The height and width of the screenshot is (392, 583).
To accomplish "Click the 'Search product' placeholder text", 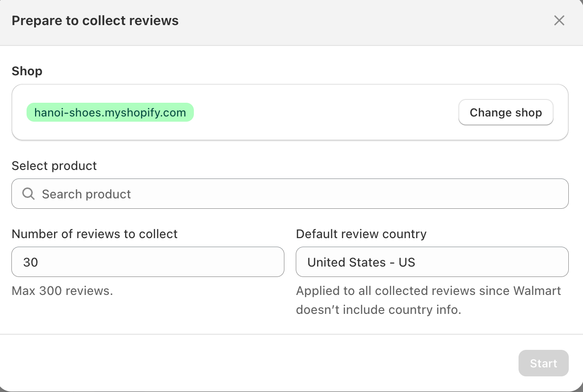I will coord(86,194).
